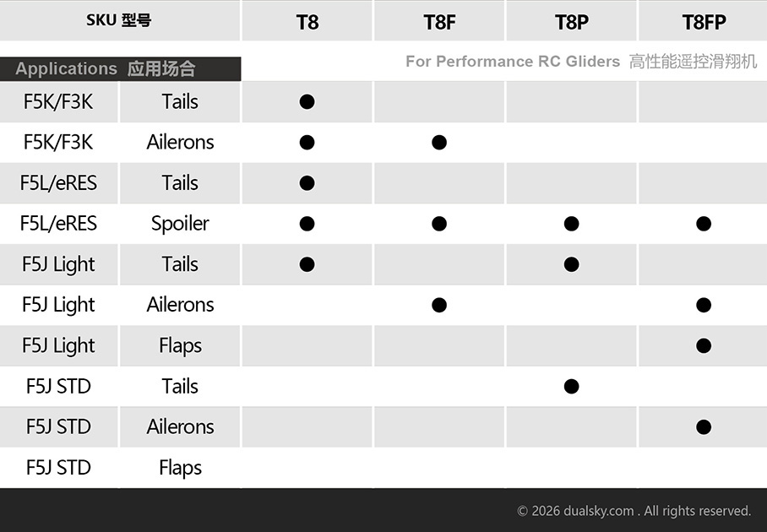Click the Spoiler cell for F5L/eRES
Image resolution: width=767 pixels, height=532 pixels.
click(x=180, y=224)
